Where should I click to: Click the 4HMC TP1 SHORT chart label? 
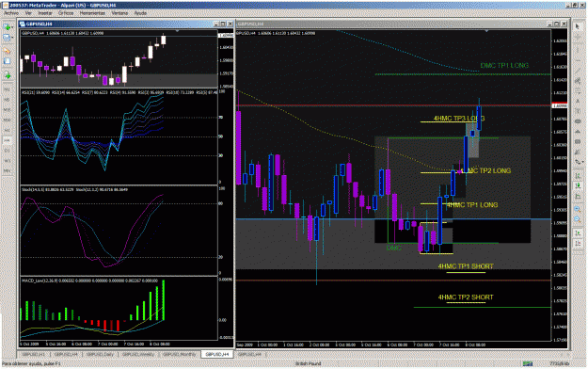(x=466, y=266)
